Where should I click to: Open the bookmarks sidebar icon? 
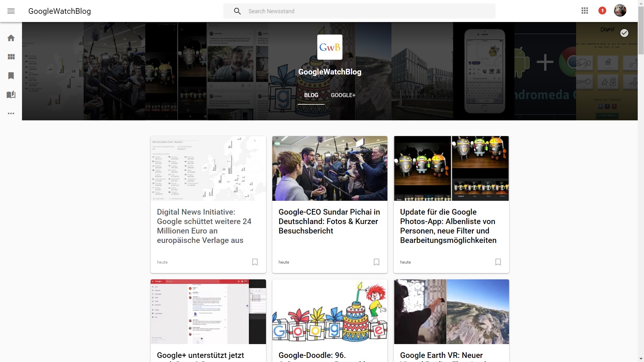point(11,76)
